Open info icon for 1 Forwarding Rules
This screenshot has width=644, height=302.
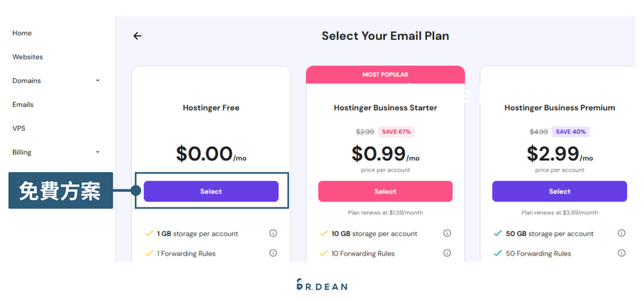[x=273, y=253]
